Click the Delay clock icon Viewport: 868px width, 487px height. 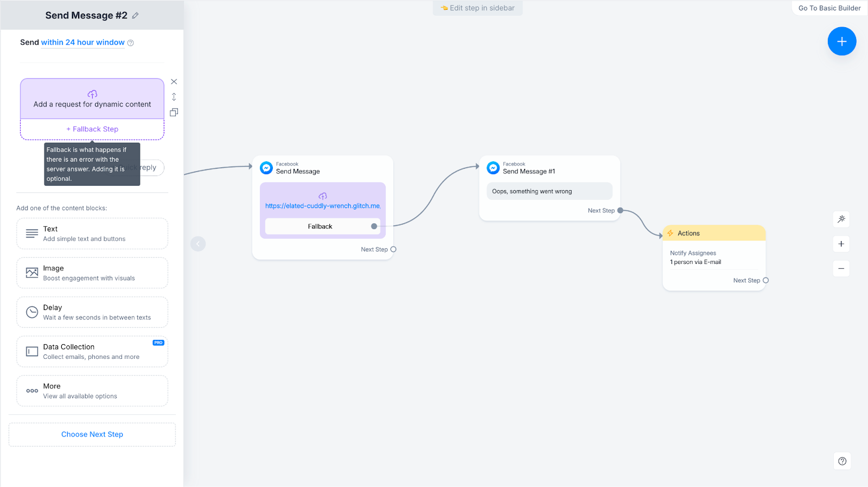[x=32, y=312]
